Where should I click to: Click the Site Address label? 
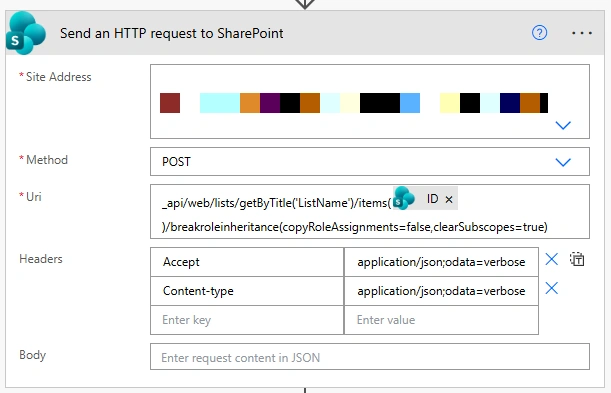58,77
